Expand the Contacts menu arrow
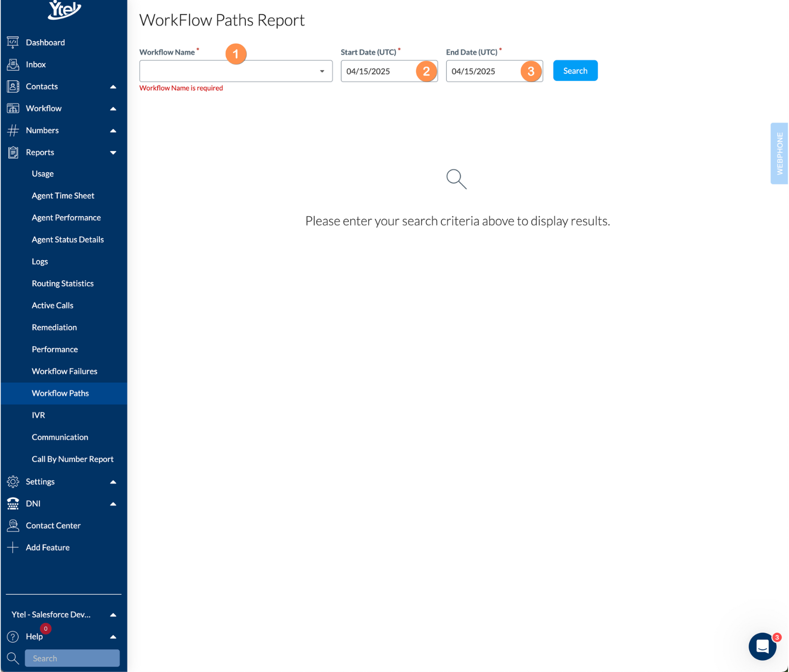This screenshot has height=672, width=789. point(113,87)
